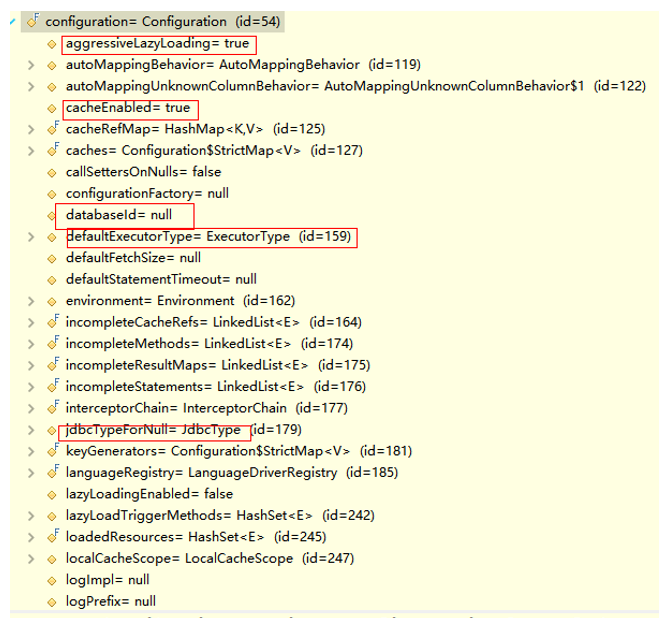Select the 'configurationFactory= null' variable
Screen dimensions: 659x618
coord(147,193)
